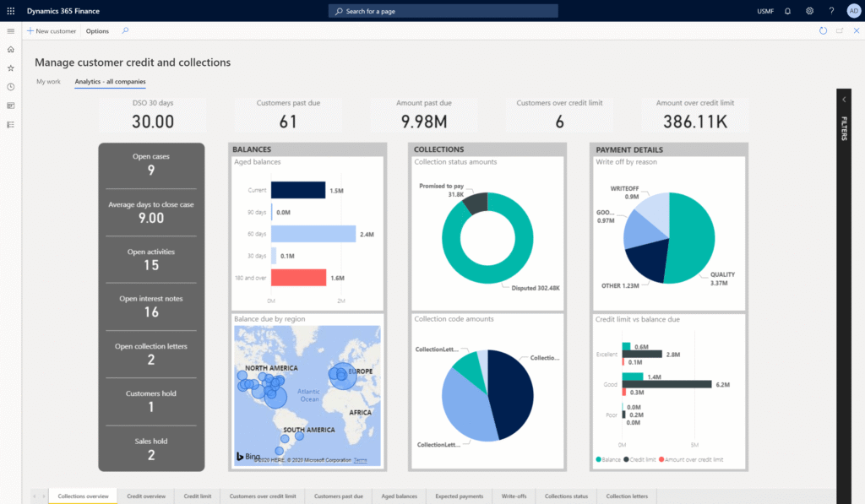This screenshot has height=504, width=865.
Task: Switch to the Analytics - all companies tab
Action: point(111,82)
